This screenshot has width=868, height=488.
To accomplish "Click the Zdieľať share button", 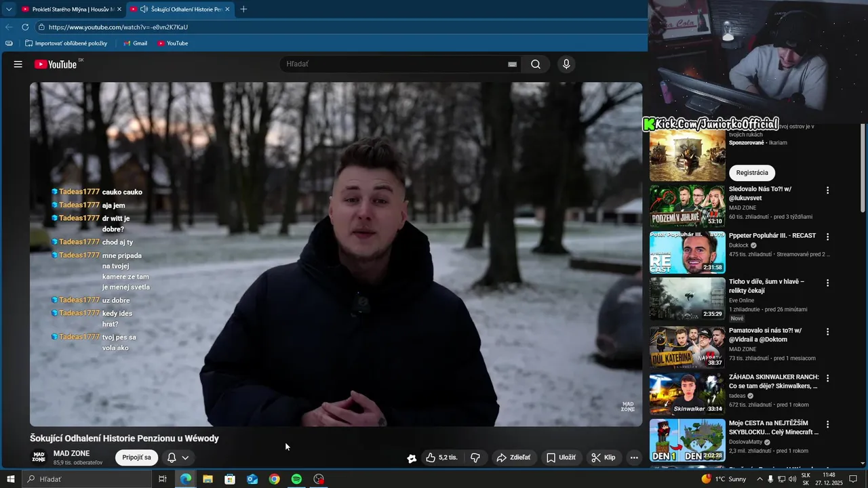I will (x=513, y=457).
